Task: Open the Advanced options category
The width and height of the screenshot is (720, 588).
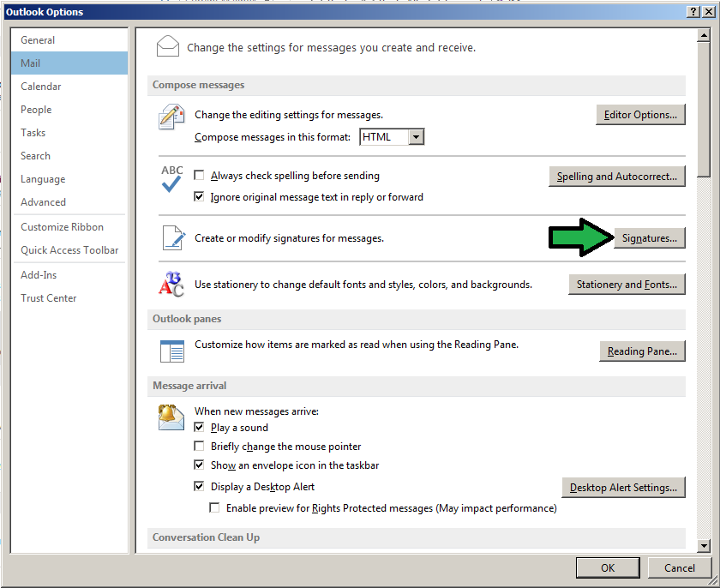Action: [x=43, y=202]
